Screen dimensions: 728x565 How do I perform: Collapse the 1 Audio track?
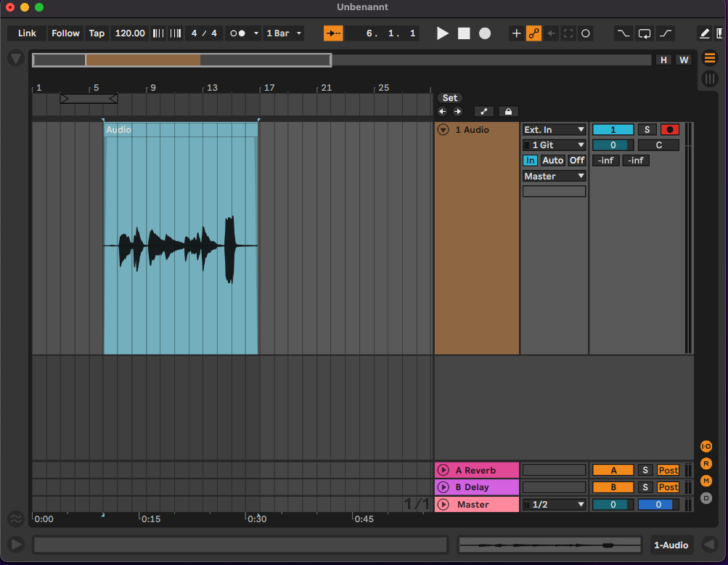443,130
